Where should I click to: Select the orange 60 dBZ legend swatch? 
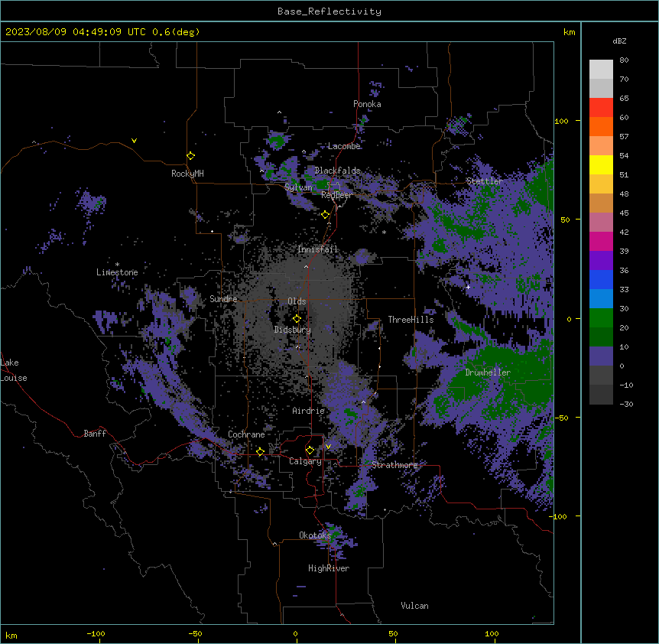pos(601,127)
